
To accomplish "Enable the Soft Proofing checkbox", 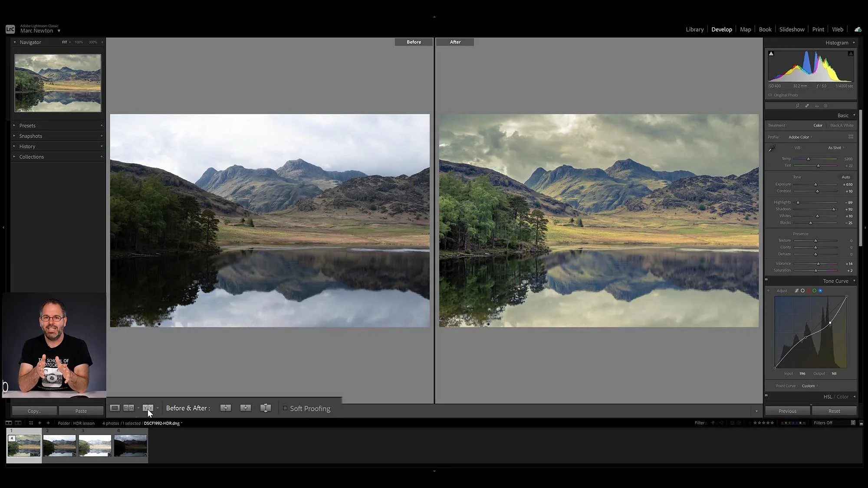I will pyautogui.click(x=285, y=408).
